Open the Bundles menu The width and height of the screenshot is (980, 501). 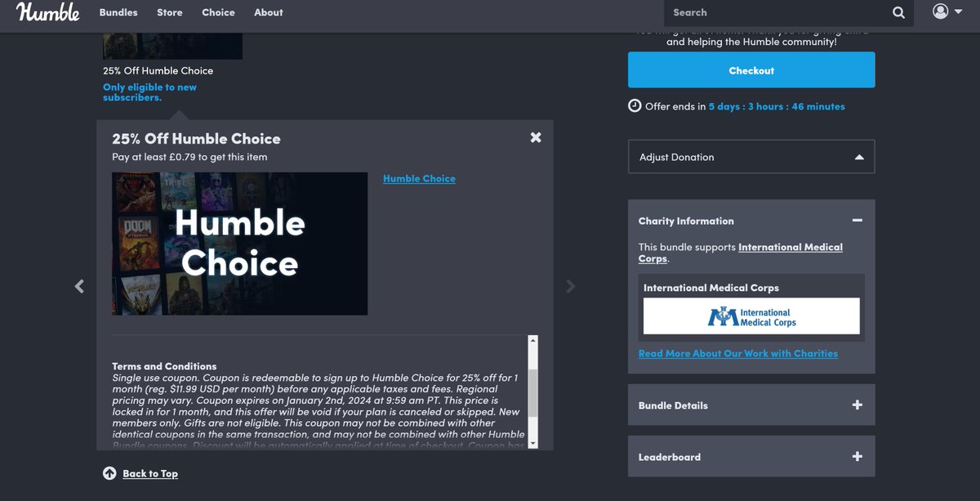(x=118, y=12)
